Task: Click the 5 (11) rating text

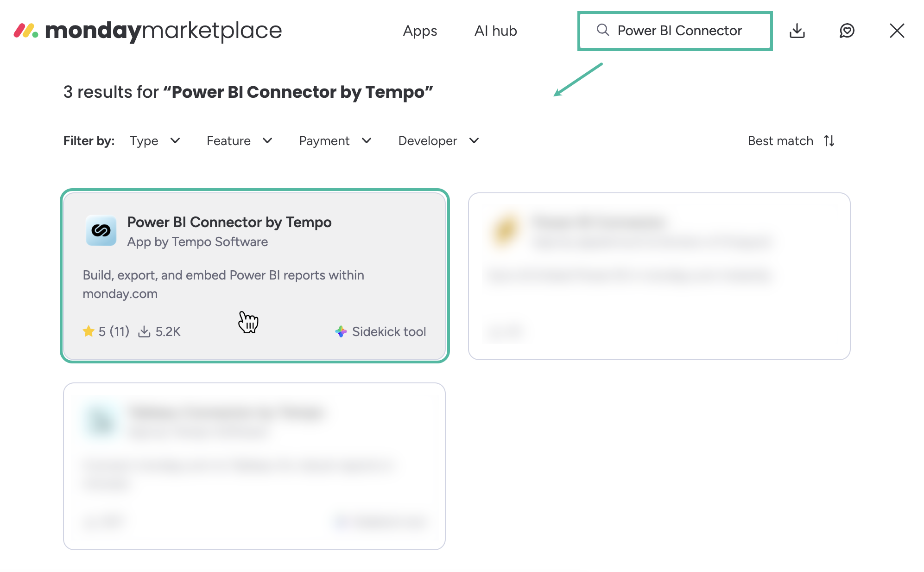Action: tap(114, 331)
